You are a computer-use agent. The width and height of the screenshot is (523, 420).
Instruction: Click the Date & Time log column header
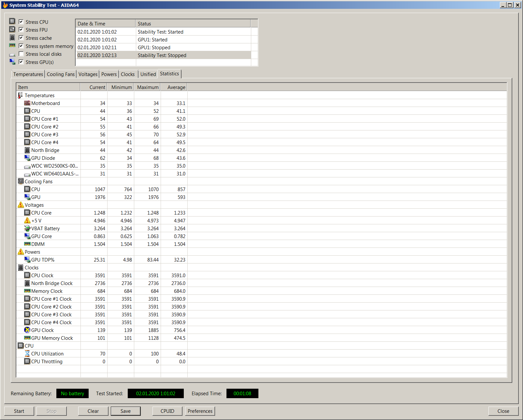tap(106, 23)
